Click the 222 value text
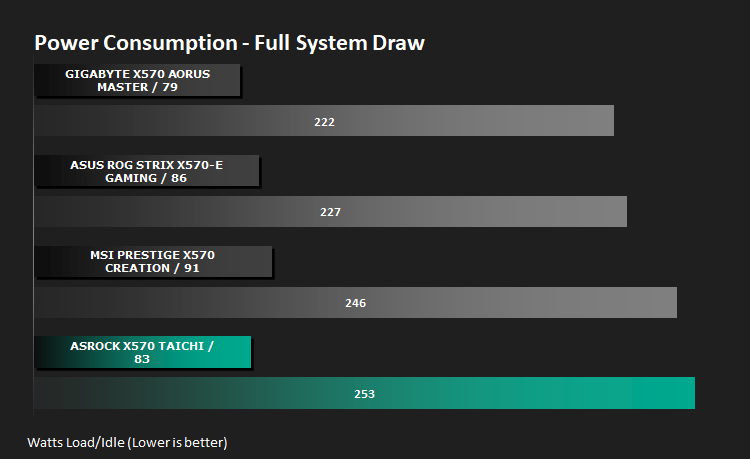750x459 pixels. 324,122
